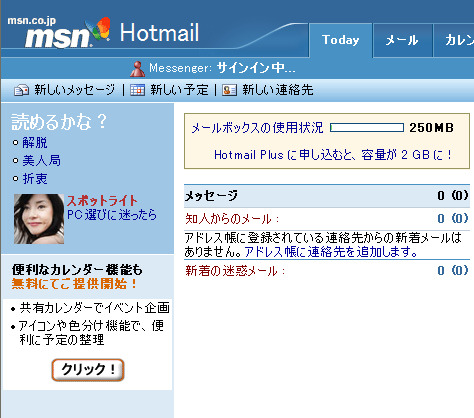Click the 読めるかな? heading
Screen dimensions: 474x418
[59, 121]
